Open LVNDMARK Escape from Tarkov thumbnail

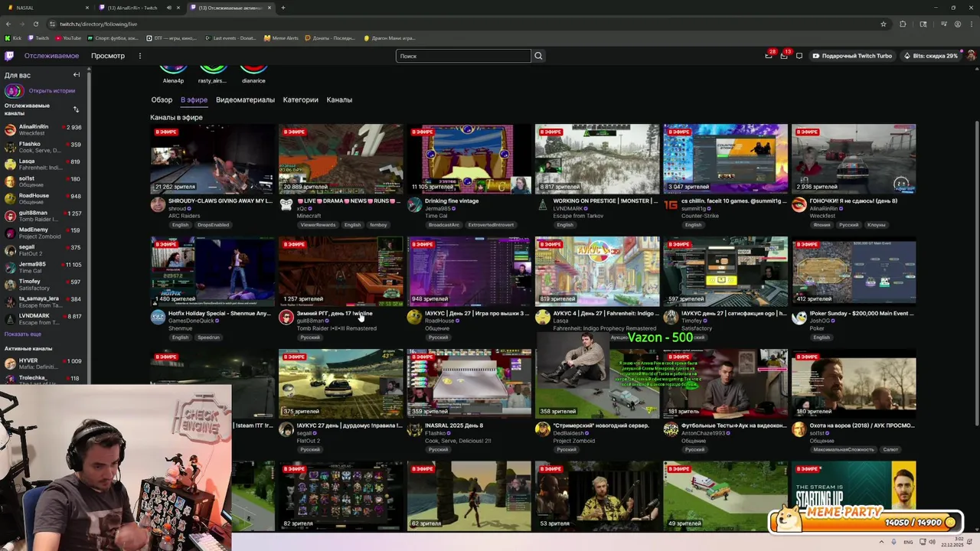[597, 158]
